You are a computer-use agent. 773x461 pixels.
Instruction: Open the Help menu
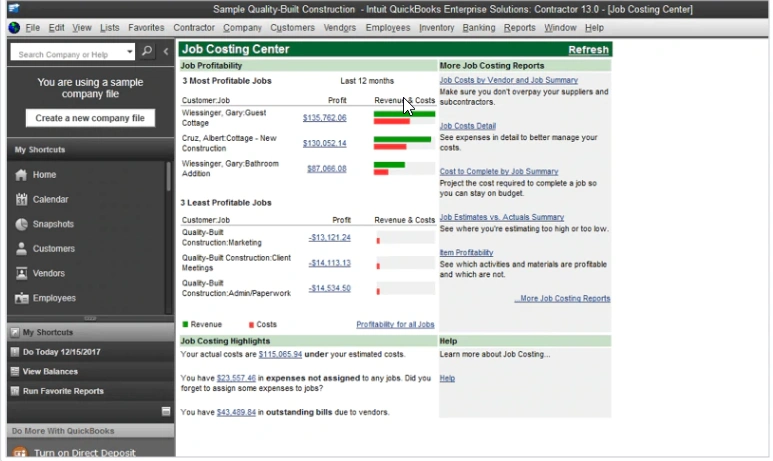tap(594, 28)
